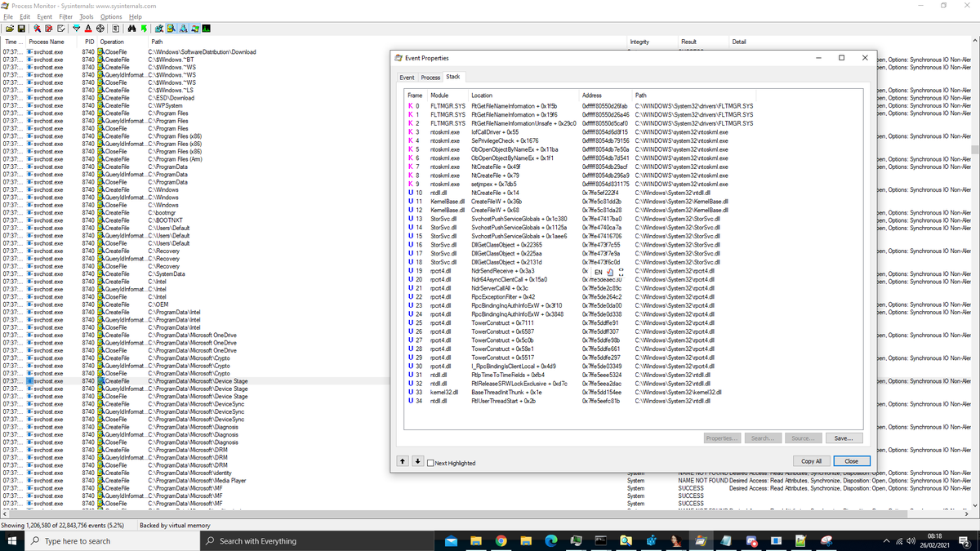This screenshot has height=551, width=980.
Task: Switch to the Process tab
Action: pos(430,78)
